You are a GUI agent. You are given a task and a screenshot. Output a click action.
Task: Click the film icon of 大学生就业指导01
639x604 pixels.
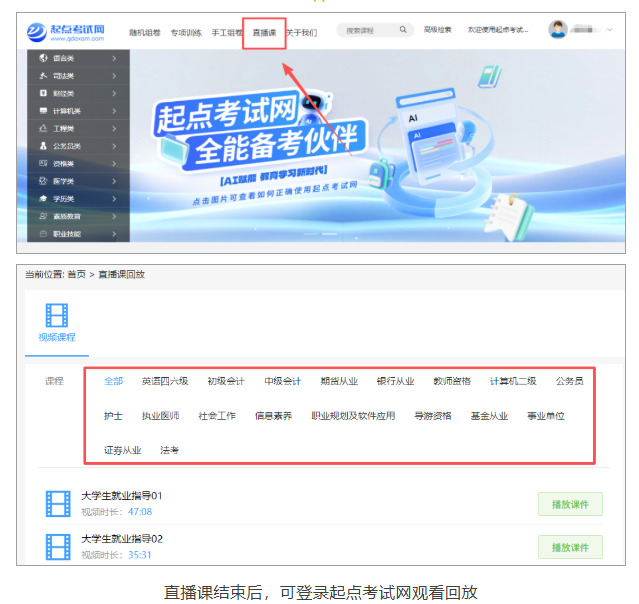(x=58, y=504)
